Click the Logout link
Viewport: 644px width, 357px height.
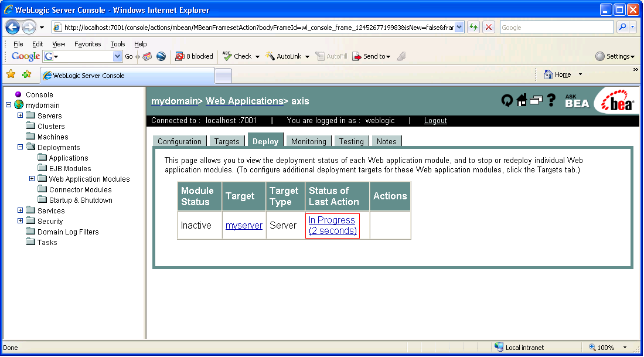(x=435, y=120)
